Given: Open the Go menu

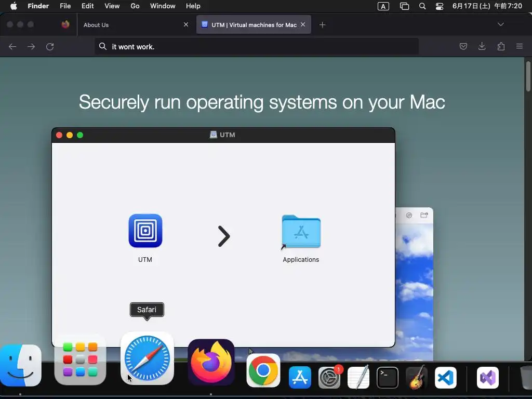Looking at the screenshot, I should tap(135, 6).
